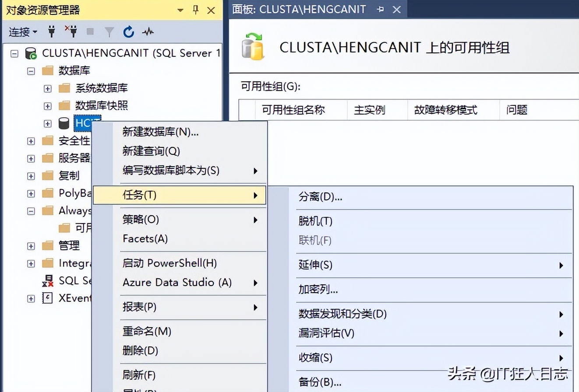Screen dimensions: 579x392
Task: Expand the 安全性 folder
Action: click(31, 141)
